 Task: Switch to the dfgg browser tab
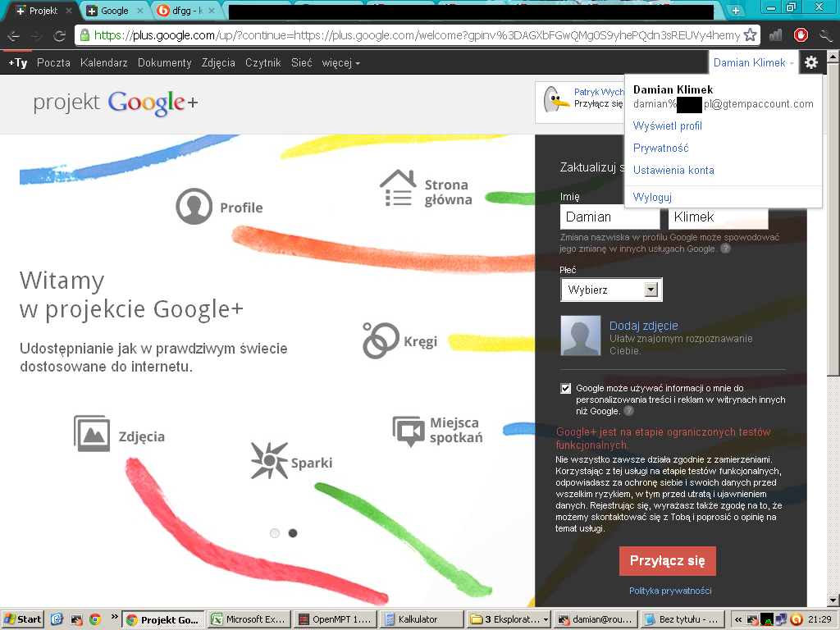coord(186,11)
